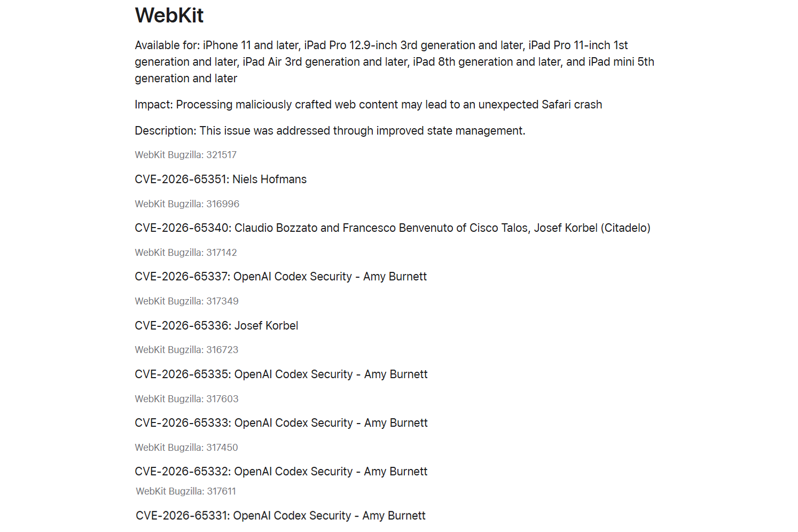The height and width of the screenshot is (532, 798).
Task: Click the WebKit section heading
Action: pyautogui.click(x=169, y=15)
